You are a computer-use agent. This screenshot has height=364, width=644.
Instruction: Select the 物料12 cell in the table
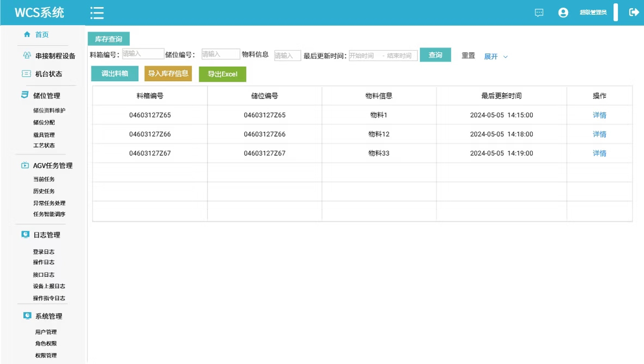pyautogui.click(x=379, y=134)
